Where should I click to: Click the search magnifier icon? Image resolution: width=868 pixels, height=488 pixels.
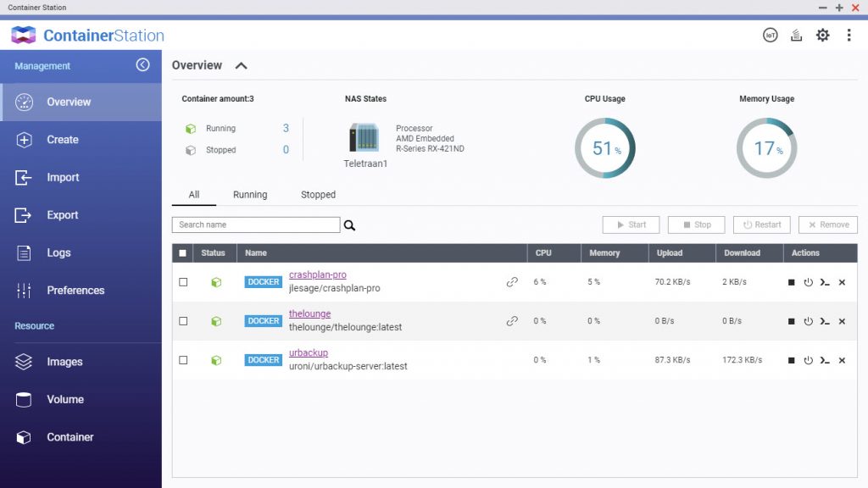tap(349, 225)
